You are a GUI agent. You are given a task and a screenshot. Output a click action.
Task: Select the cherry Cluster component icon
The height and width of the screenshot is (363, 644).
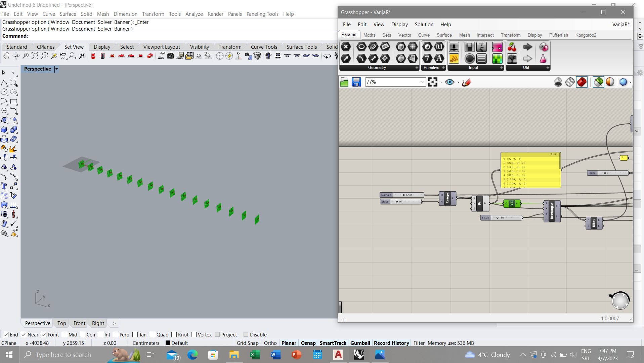[x=512, y=47]
